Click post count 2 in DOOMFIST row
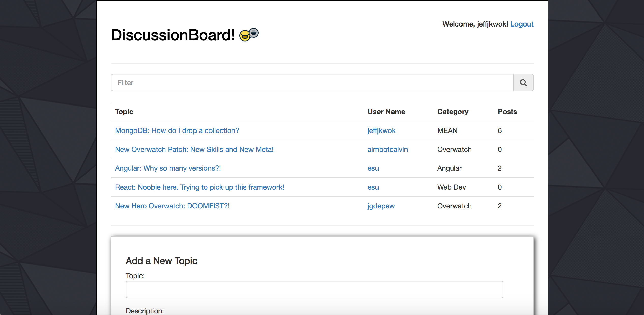Image resolution: width=644 pixels, height=315 pixels. tap(500, 206)
